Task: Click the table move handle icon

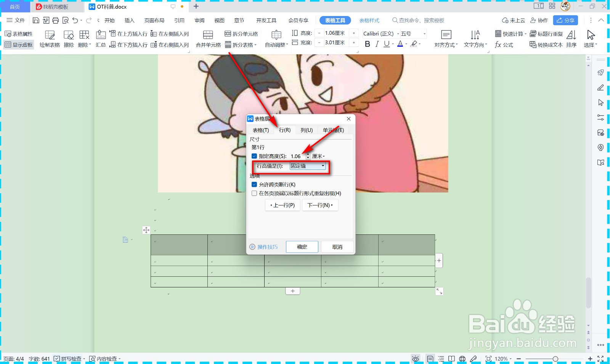Action: click(x=146, y=230)
